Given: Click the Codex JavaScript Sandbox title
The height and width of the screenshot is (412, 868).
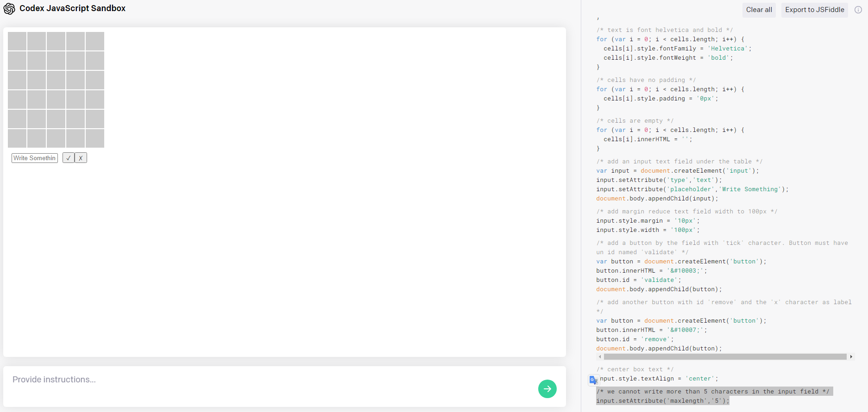Looking at the screenshot, I should [72, 8].
